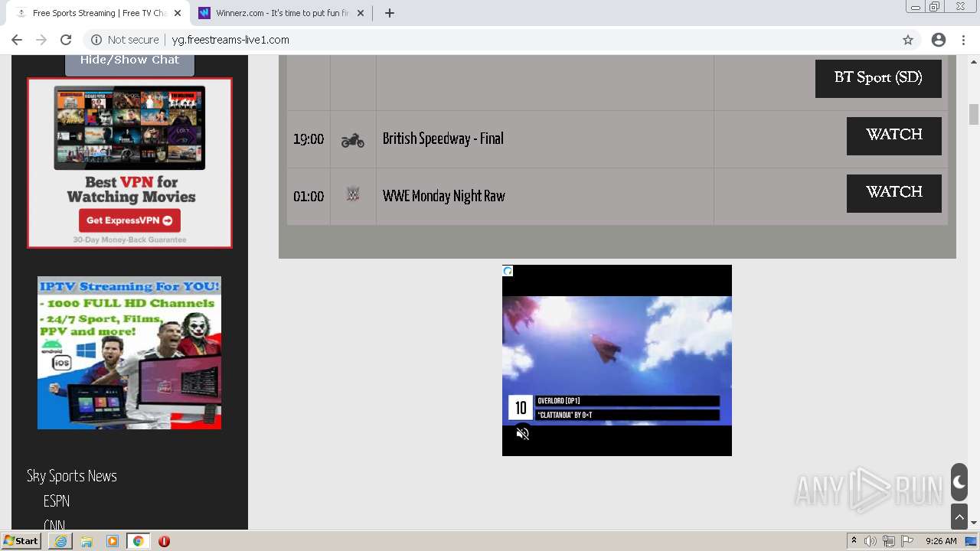Open ESPN channel link

pyautogui.click(x=57, y=501)
